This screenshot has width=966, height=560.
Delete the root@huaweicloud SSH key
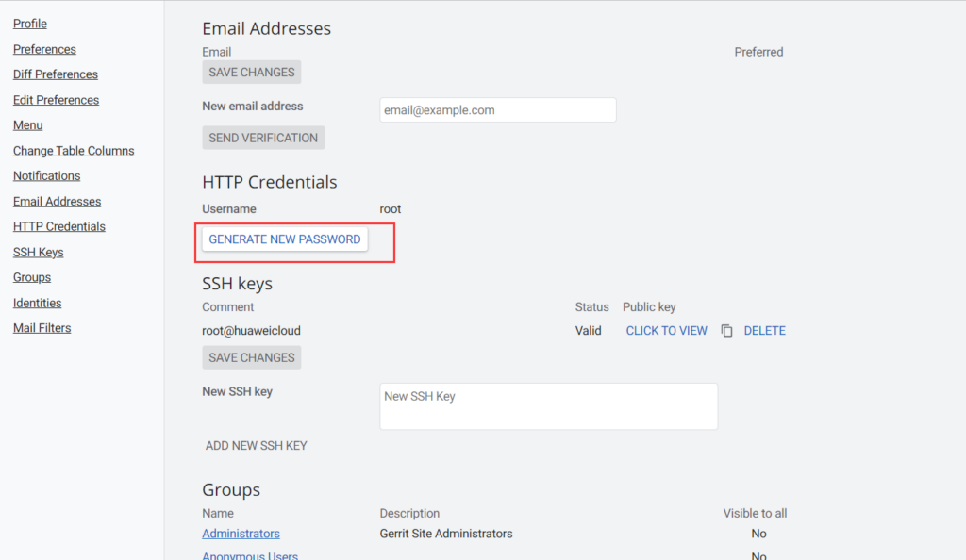click(x=764, y=331)
